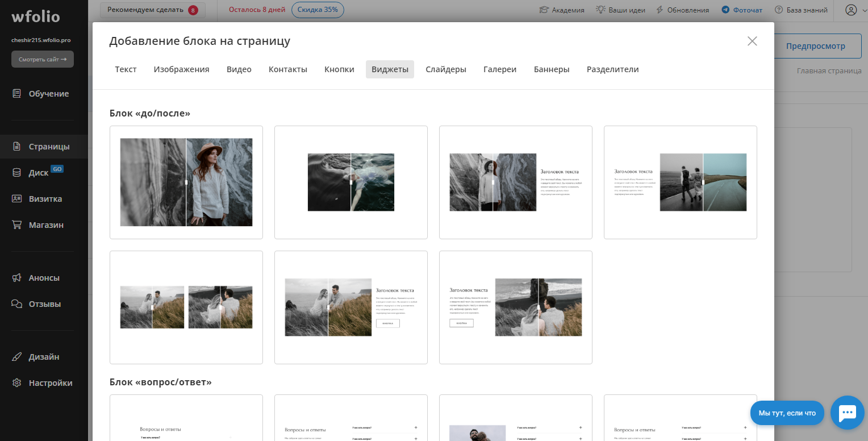Click the Визитка card icon

[x=17, y=199]
